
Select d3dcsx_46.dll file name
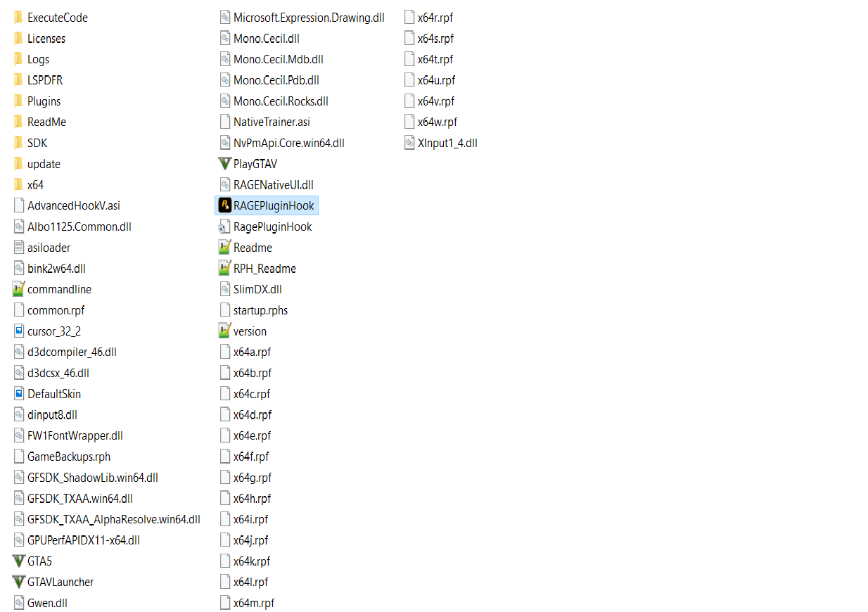(58, 373)
